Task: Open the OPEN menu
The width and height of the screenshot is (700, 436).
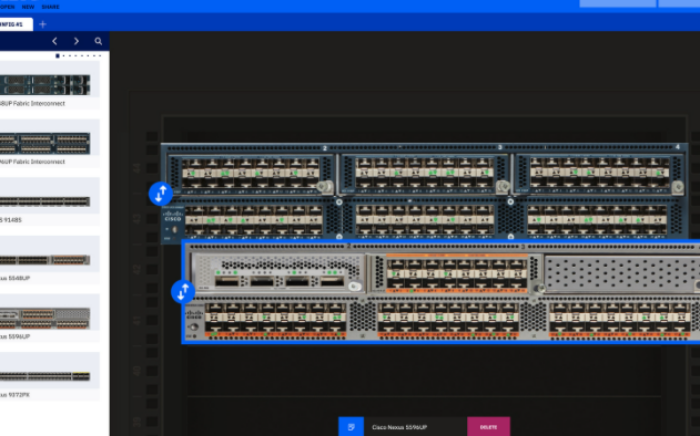Action: [x=7, y=7]
